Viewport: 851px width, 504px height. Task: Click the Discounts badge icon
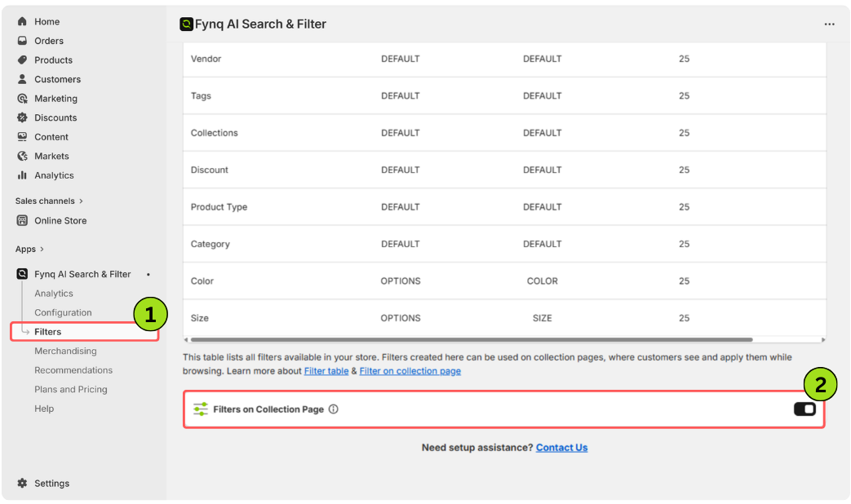coord(22,117)
